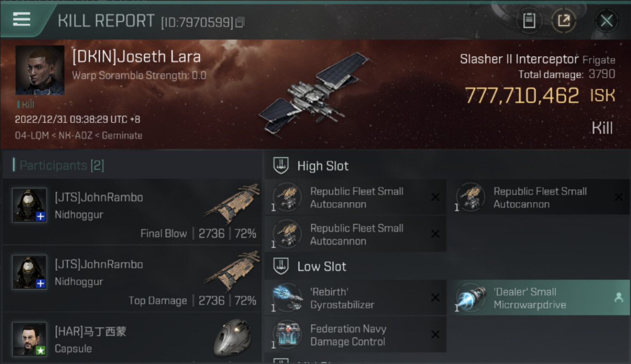Select JohnRambo Final Blow participant entry
This screenshot has height=364, width=631.
132,211
